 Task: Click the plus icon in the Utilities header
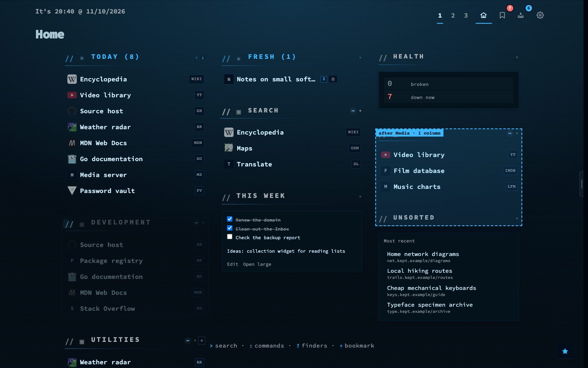click(202, 341)
